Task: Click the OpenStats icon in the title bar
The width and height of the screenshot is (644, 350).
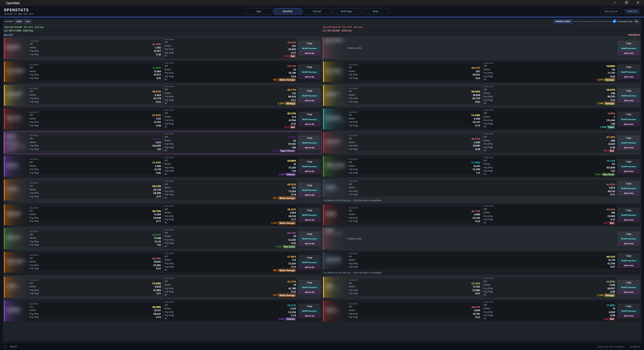Action: [3, 3]
